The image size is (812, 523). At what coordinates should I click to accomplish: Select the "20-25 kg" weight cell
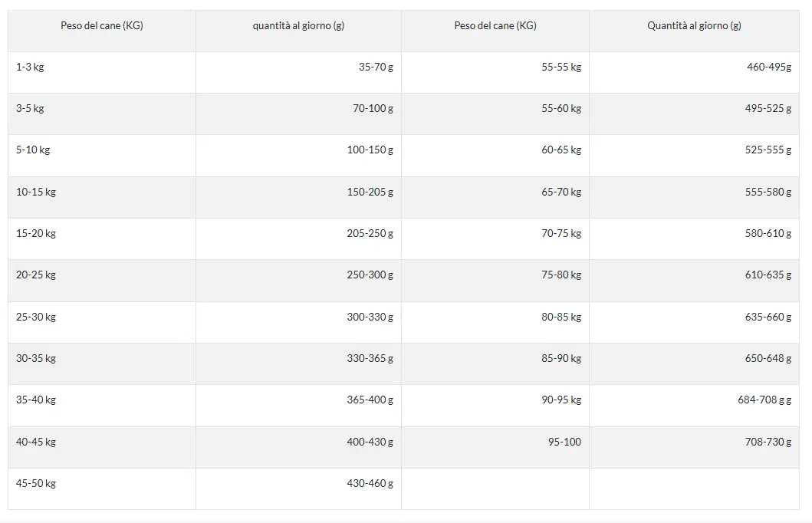[36, 275]
